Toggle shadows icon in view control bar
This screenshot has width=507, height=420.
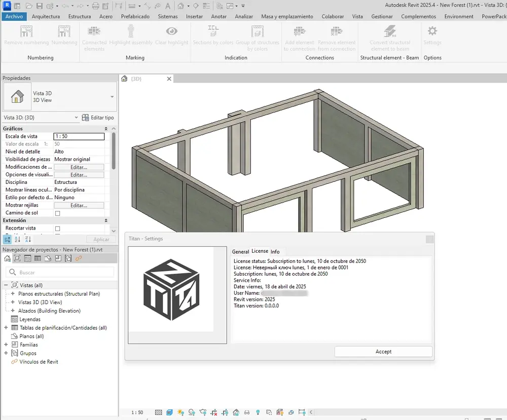point(192,412)
